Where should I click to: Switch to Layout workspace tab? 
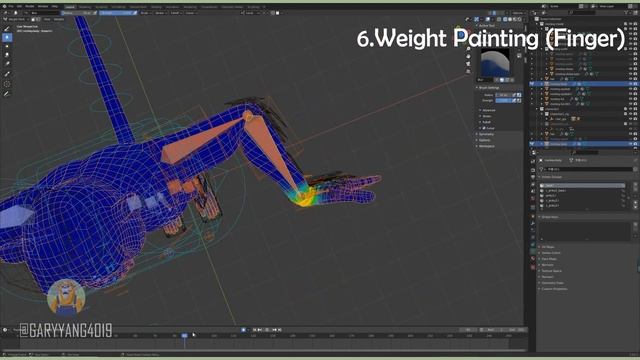(70, 7)
